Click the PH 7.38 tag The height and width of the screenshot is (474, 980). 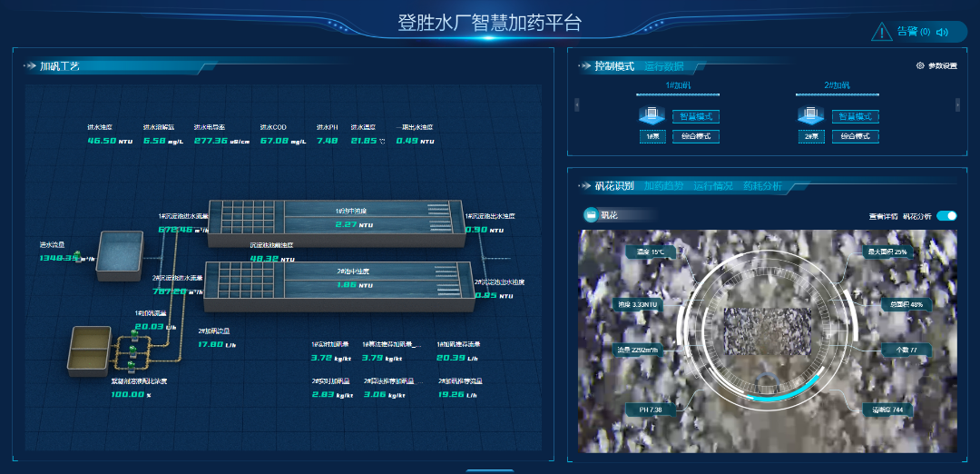pyautogui.click(x=650, y=410)
